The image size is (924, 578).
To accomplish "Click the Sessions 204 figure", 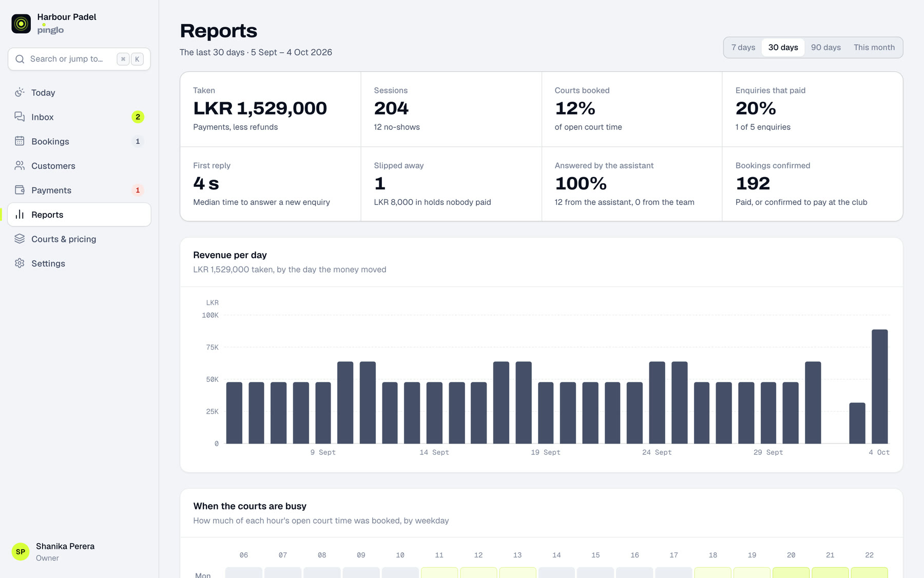I will pyautogui.click(x=391, y=108).
